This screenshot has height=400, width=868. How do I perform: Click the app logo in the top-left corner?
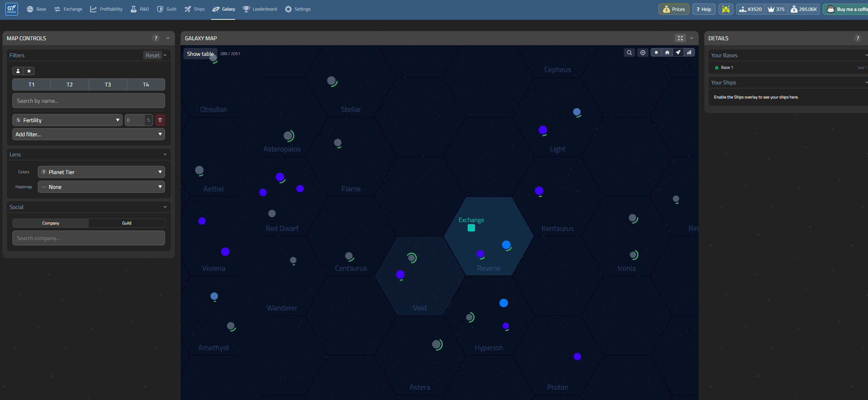point(12,9)
